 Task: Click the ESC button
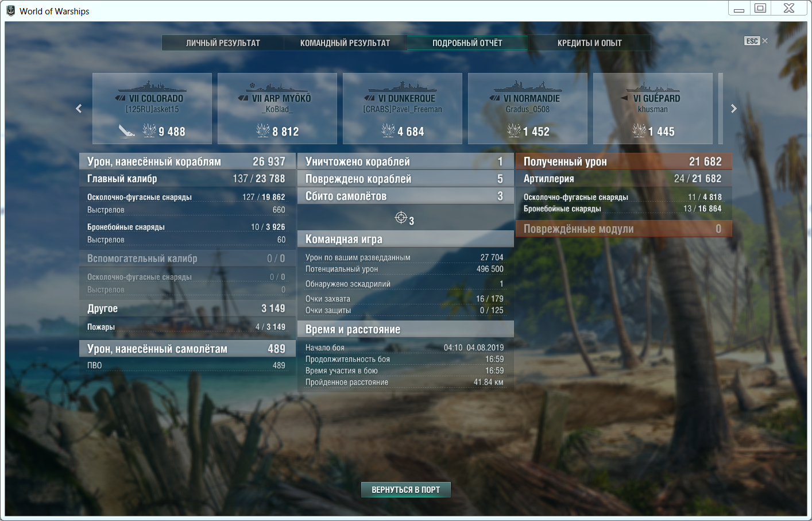[752, 41]
